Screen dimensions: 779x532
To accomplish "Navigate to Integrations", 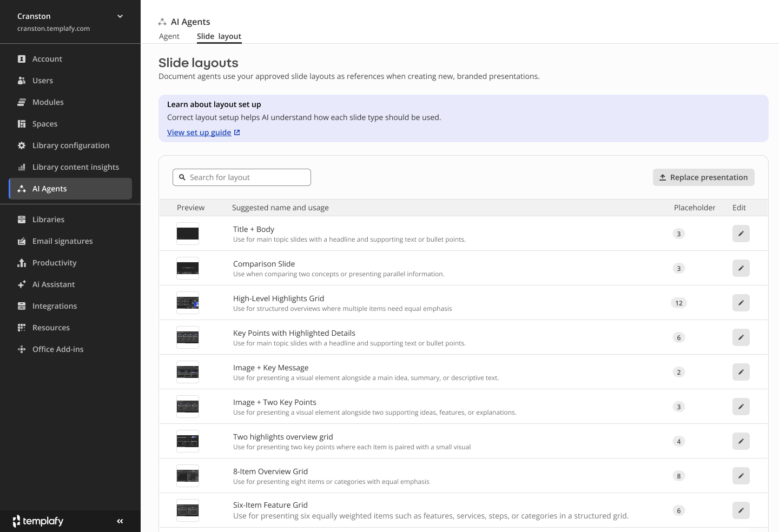I will coord(70,306).
